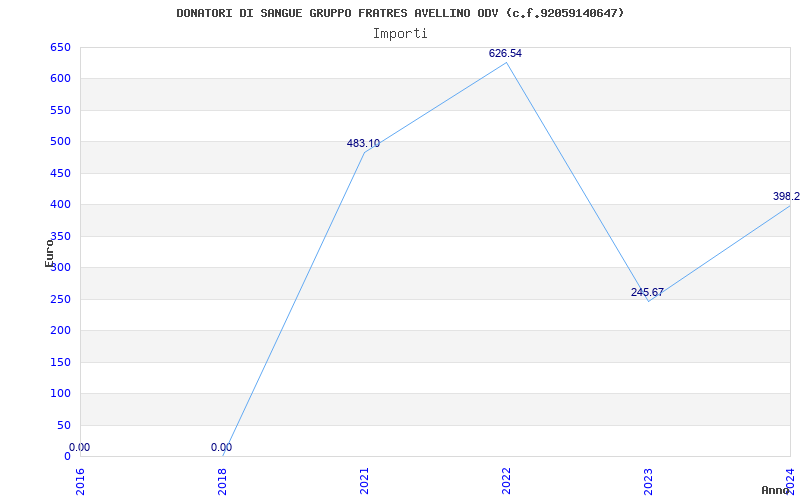Click the 600 y-axis tick label
Screen dimensions: 800x500
60,79
